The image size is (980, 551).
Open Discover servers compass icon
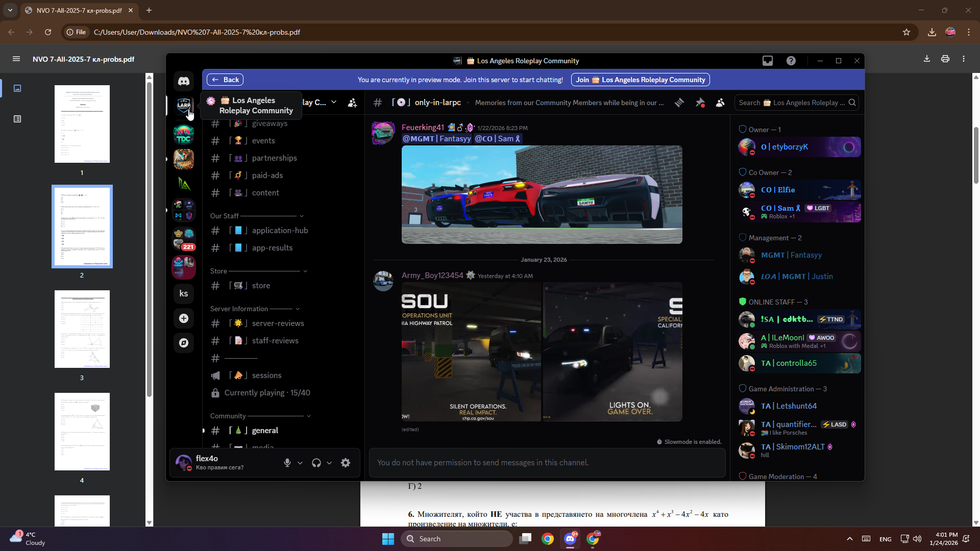coord(184,343)
